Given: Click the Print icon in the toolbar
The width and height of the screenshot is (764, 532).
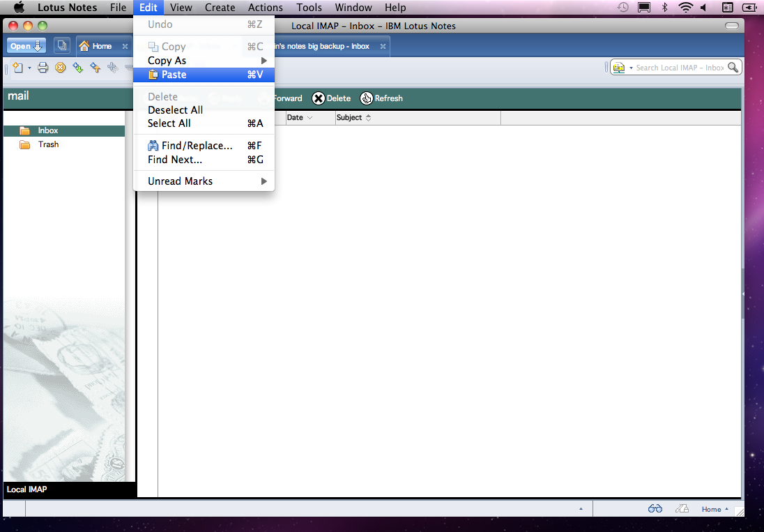Looking at the screenshot, I should pyautogui.click(x=43, y=68).
